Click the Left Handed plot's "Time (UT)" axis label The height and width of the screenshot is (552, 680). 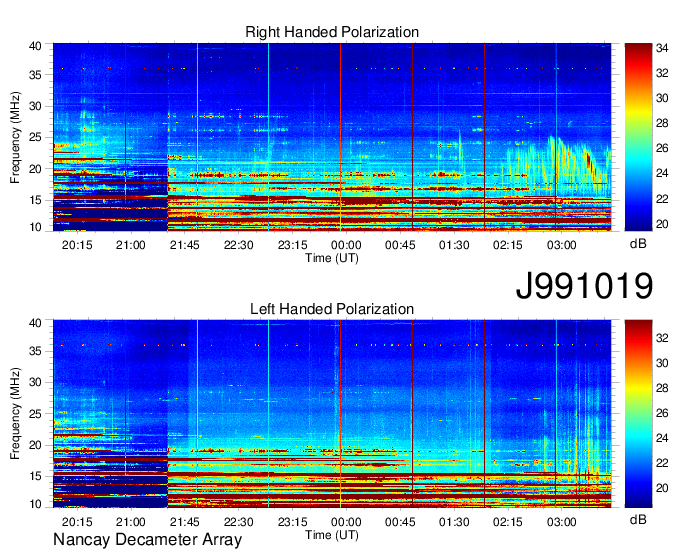point(332,535)
